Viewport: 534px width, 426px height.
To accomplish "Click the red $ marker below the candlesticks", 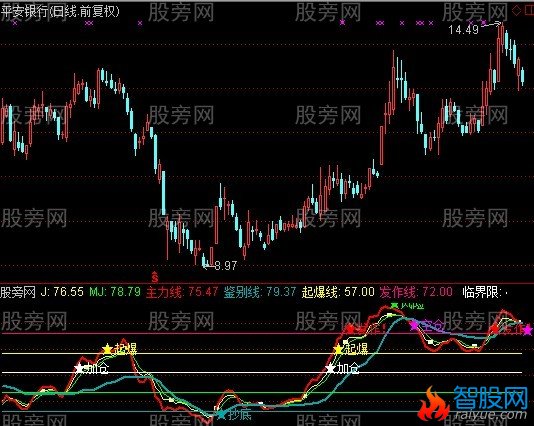I will (x=155, y=277).
